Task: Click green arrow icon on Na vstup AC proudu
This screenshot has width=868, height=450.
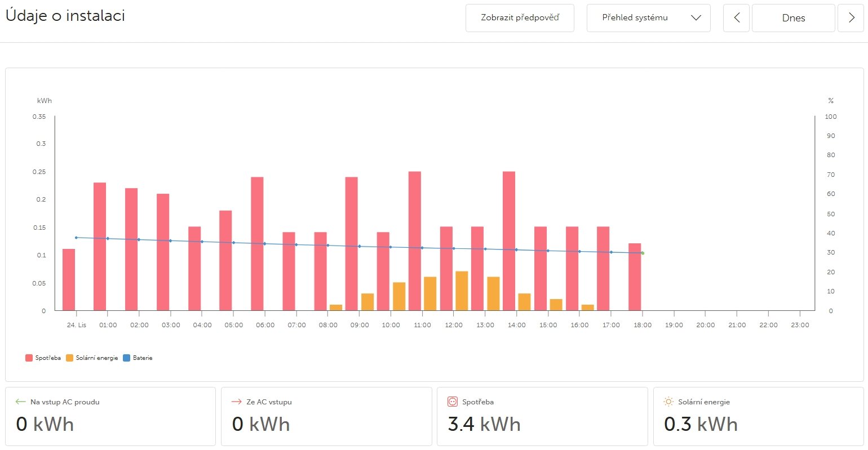Action: click(21, 402)
